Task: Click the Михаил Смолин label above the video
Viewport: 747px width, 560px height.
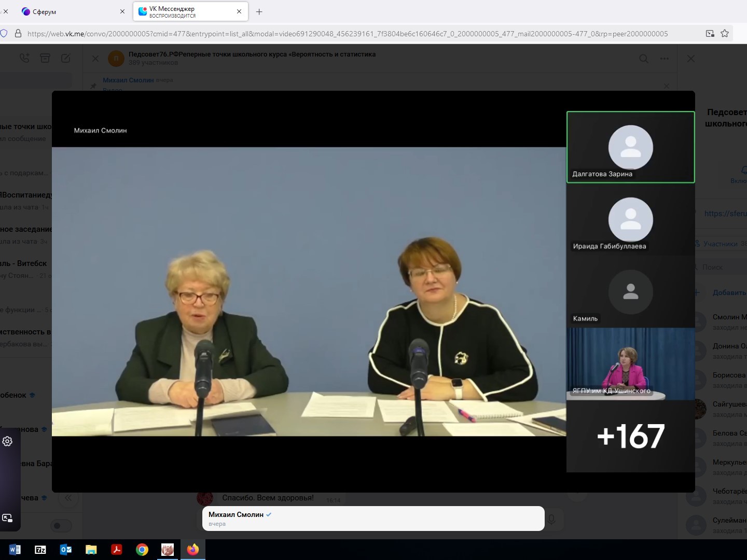Action: click(x=100, y=131)
